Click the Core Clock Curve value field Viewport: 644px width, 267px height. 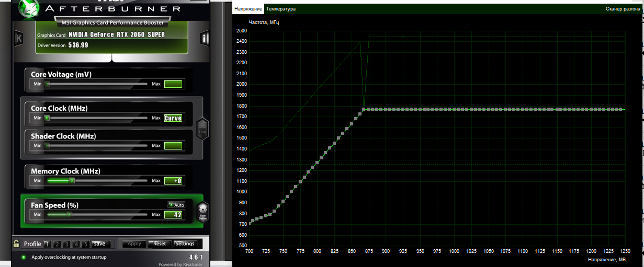173,118
